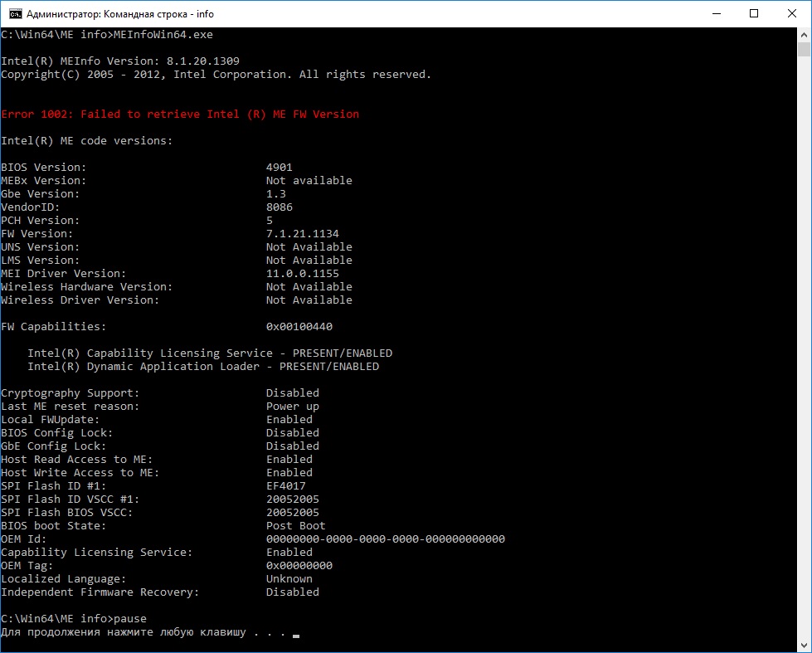Click the 'pause' command prompt line
The image size is (812, 653).
(x=74, y=619)
